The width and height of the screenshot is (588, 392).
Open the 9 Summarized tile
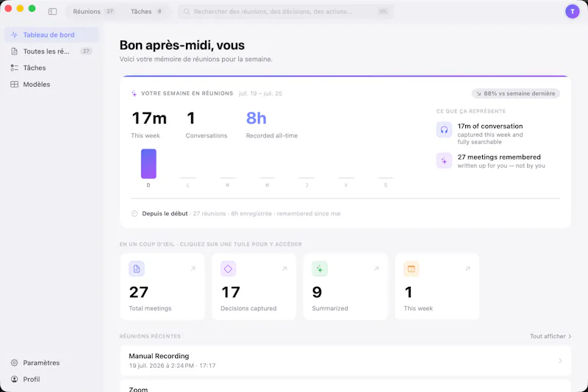(345, 287)
